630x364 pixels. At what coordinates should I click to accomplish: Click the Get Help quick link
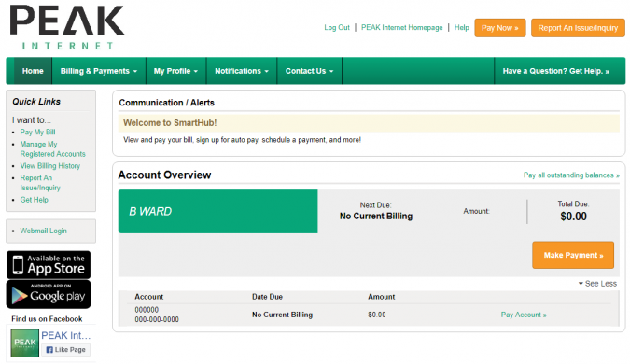[35, 200]
